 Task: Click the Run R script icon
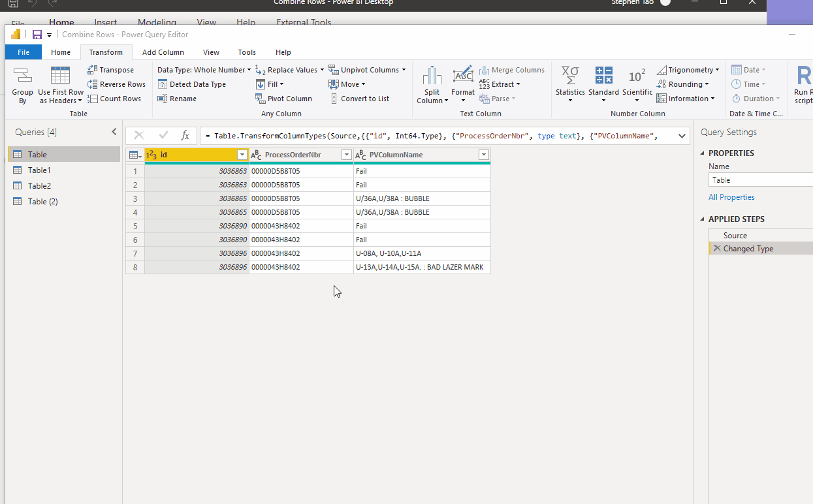(803, 76)
